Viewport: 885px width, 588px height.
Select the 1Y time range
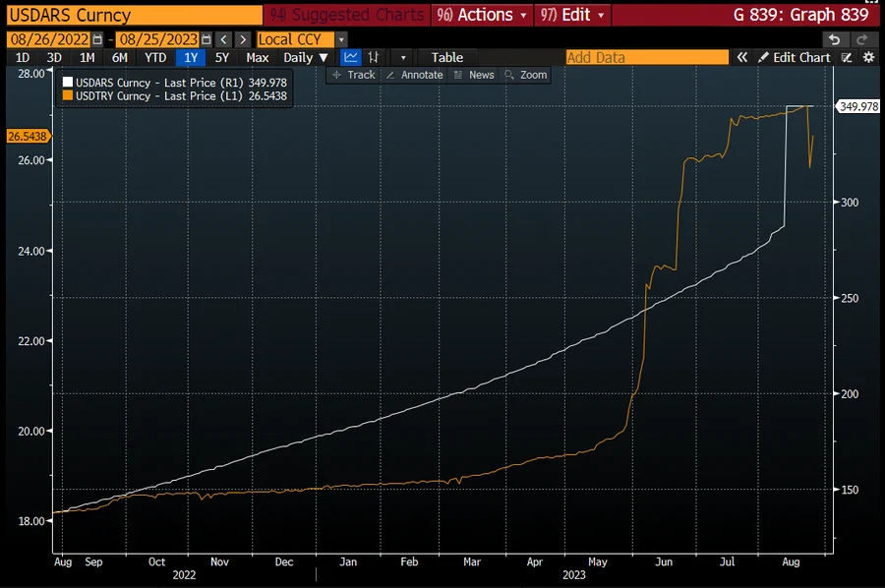pyautogui.click(x=191, y=58)
